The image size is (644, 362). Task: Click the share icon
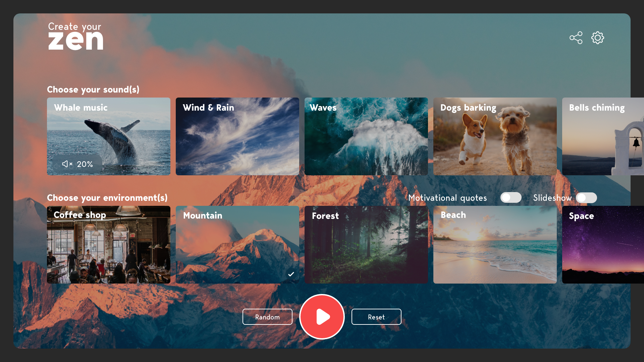576,38
